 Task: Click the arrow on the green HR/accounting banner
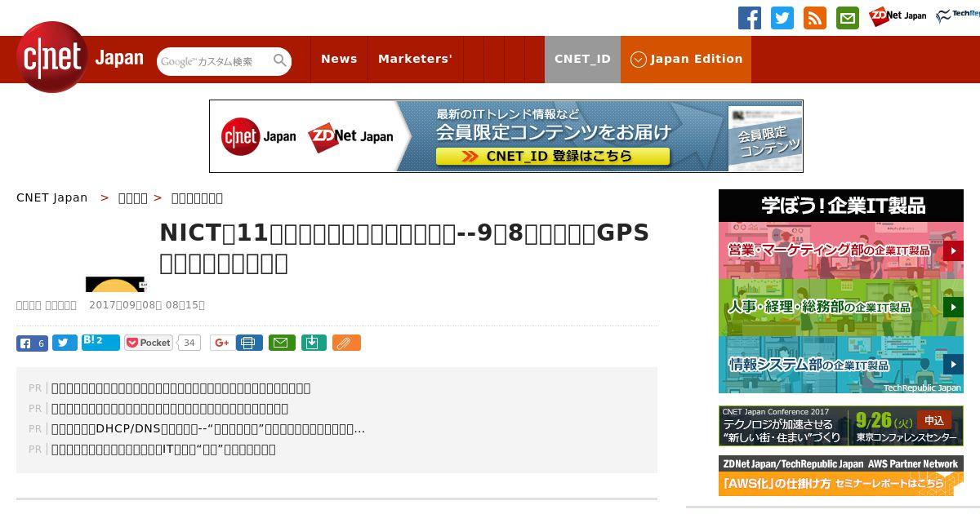point(953,308)
